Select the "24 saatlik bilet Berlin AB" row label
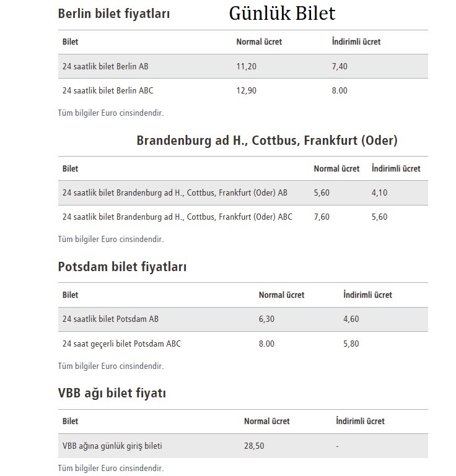 tap(105, 66)
